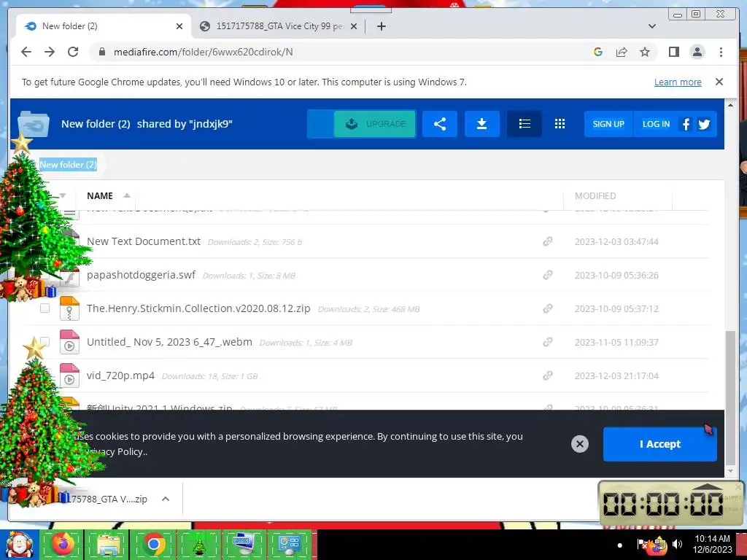This screenshot has width=747, height=560.
Task: Check the box for The.Henry.Stickmin.Collection zip
Action: click(x=44, y=308)
